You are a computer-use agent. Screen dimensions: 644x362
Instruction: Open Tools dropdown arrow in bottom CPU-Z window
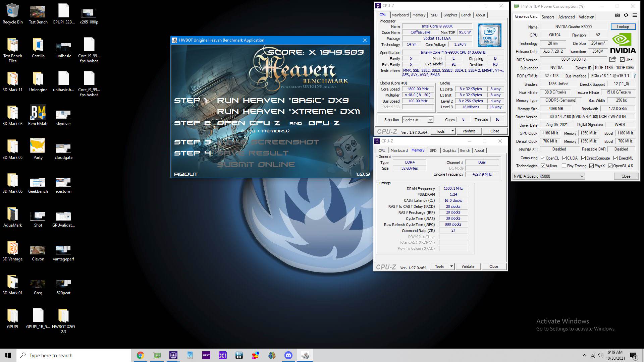451,266
